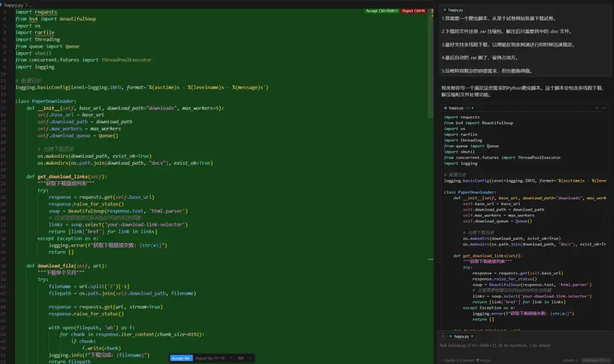614x364 pixels.
Task: Add context with plus button in chat input
Action: pos(442,336)
